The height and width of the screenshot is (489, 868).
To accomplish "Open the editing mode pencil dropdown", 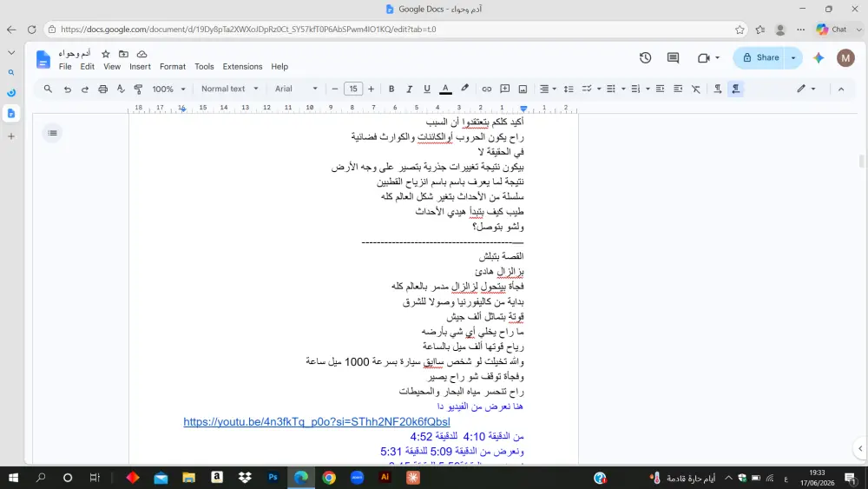I will (x=806, y=89).
